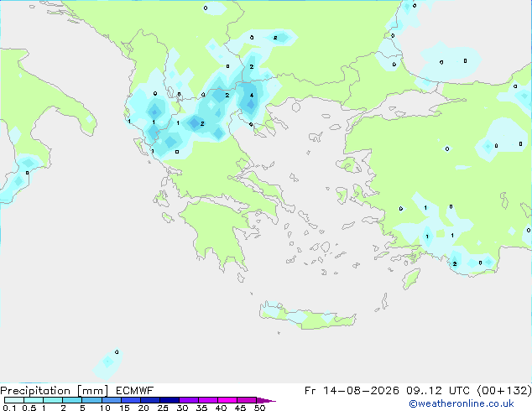Click the Peloponnese peninsula on map
Viewport: 532px width, 411px height.
(x=221, y=231)
